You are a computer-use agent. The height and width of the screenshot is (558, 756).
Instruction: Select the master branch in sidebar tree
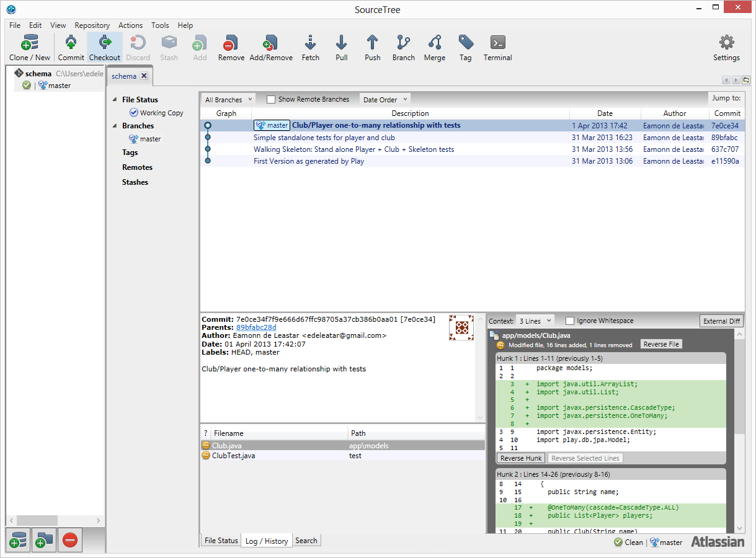145,139
